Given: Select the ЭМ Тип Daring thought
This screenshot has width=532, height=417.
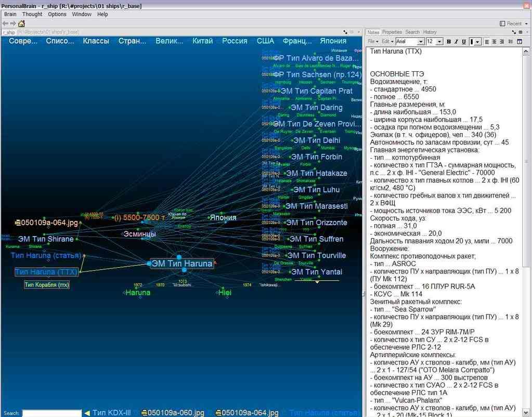Looking at the screenshot, I should click(x=317, y=108).
